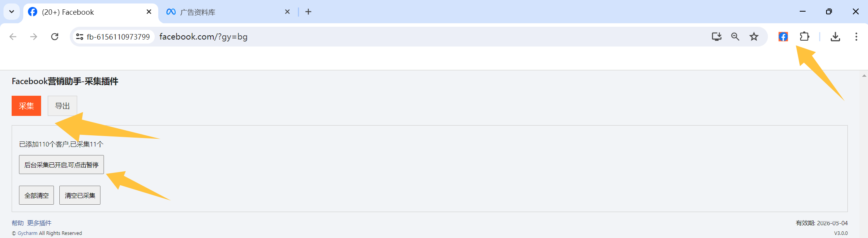868x238 pixels.
Task: Click the install app icon in address bar
Action: click(x=716, y=37)
